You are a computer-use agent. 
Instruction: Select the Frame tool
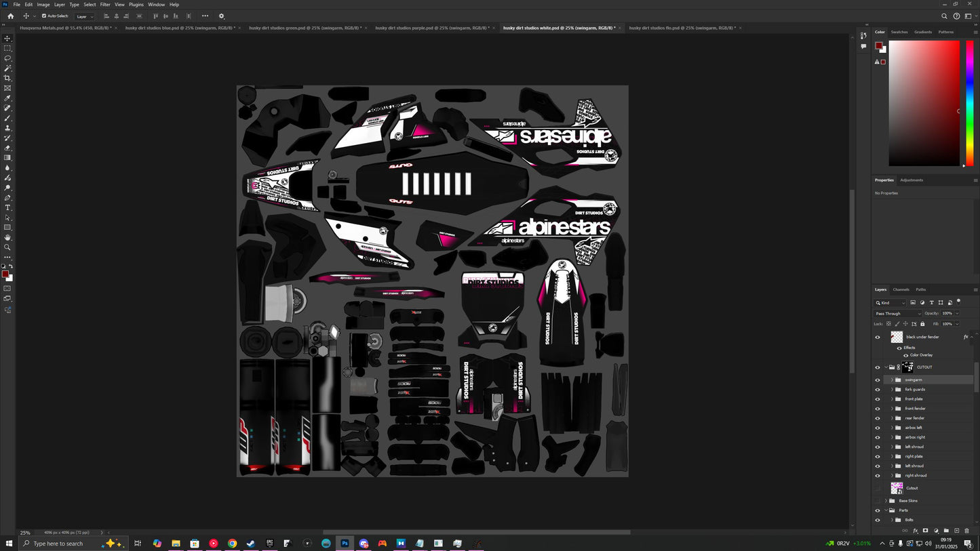pyautogui.click(x=7, y=88)
